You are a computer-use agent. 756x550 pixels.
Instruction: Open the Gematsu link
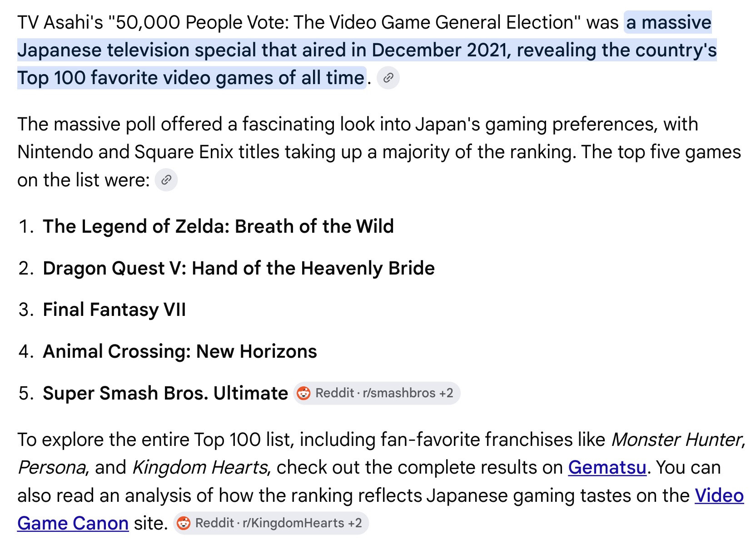(x=607, y=468)
